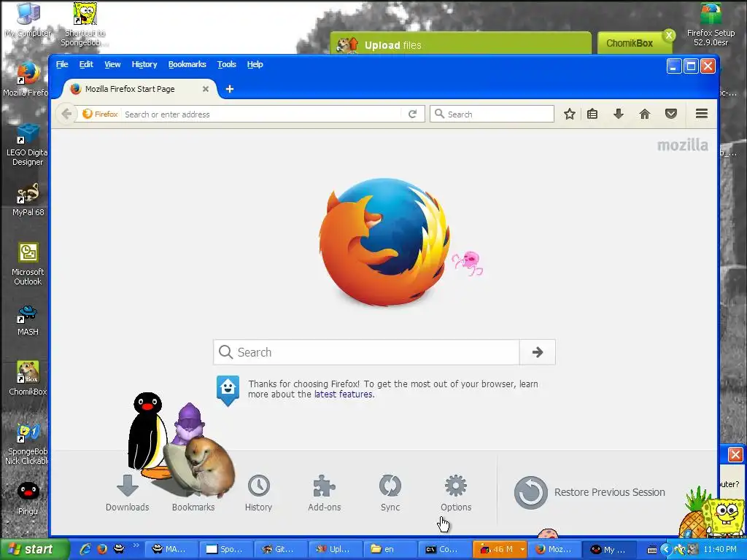The image size is (747, 560).
Task: Open a new tab with plus button
Action: tap(230, 89)
